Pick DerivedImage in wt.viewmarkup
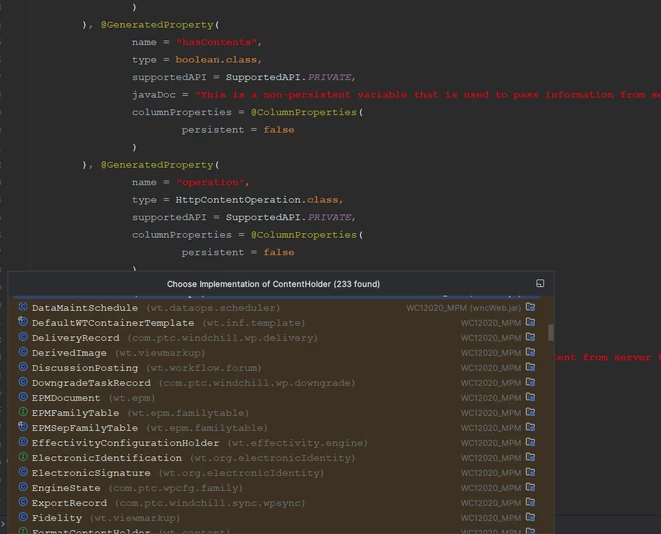Image resolution: width=661 pixels, height=534 pixels. pos(277,353)
